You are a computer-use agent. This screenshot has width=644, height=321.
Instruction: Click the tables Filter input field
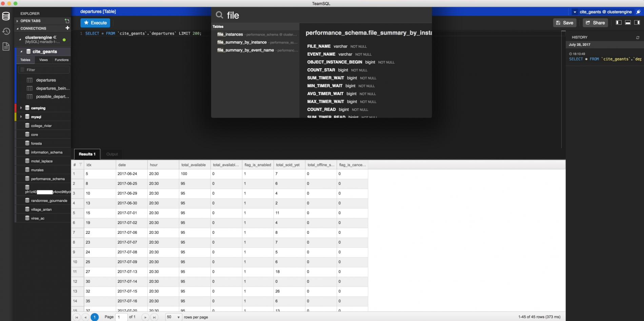click(44, 70)
